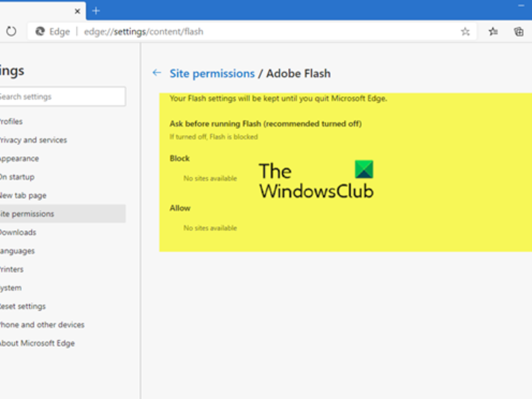Click the Allow heading

pos(180,208)
